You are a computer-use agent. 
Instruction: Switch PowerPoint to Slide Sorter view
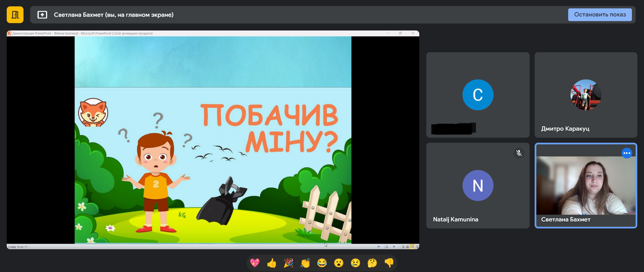click(407, 247)
